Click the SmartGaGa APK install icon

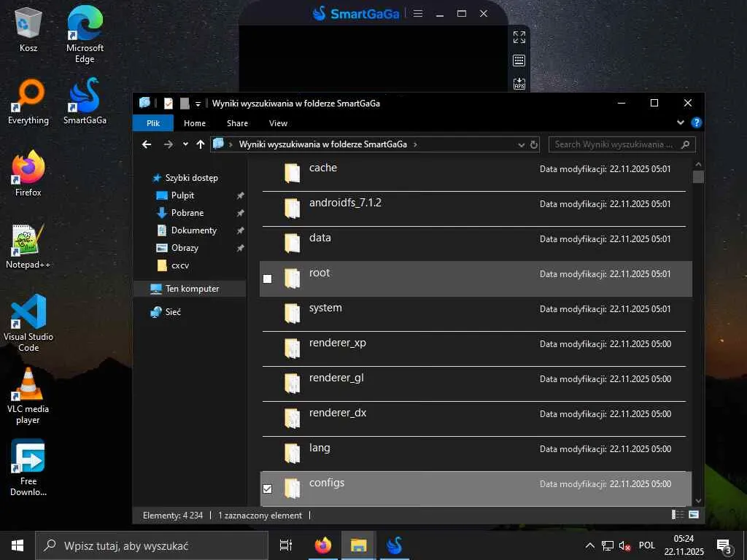point(519,84)
